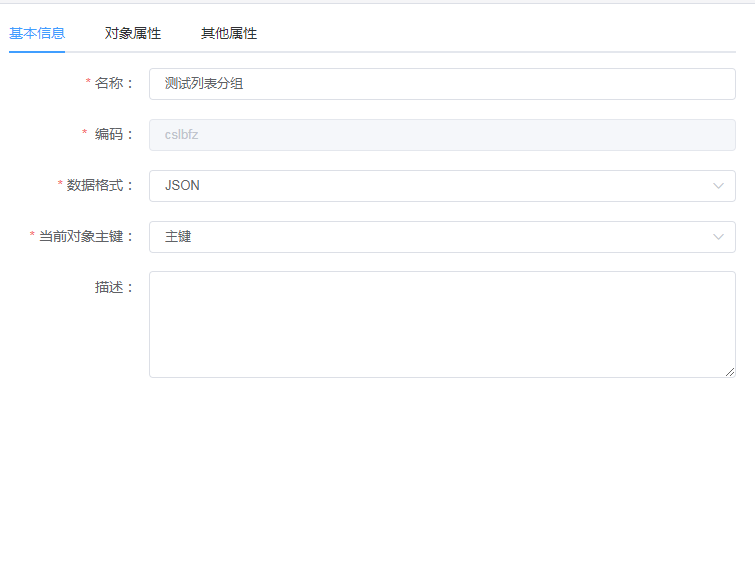755x587 pixels.
Task: Click the 编码 field label
Action: [x=113, y=135]
